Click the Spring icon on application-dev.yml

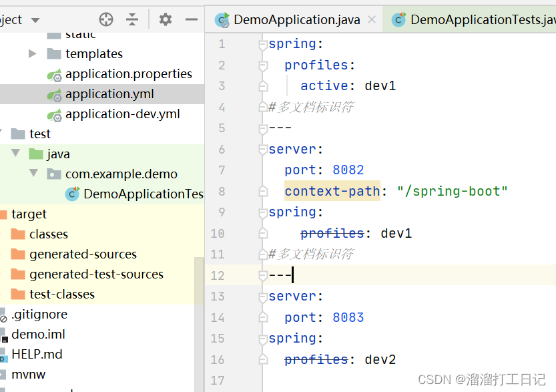coord(53,114)
